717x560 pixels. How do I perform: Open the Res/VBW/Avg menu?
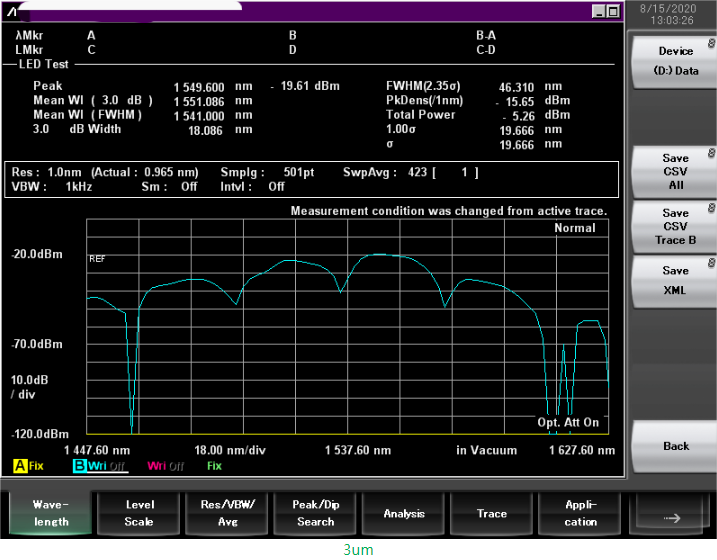227,514
